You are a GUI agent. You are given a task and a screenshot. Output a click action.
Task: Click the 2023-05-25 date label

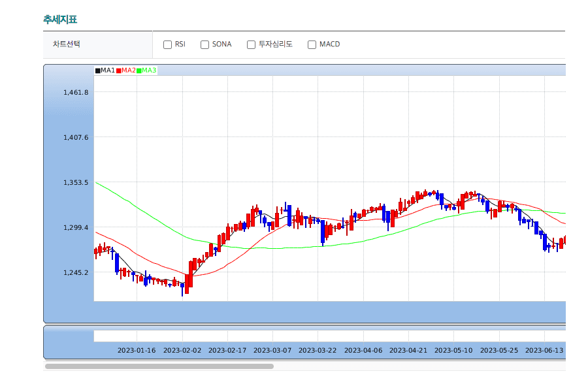pos(499,350)
